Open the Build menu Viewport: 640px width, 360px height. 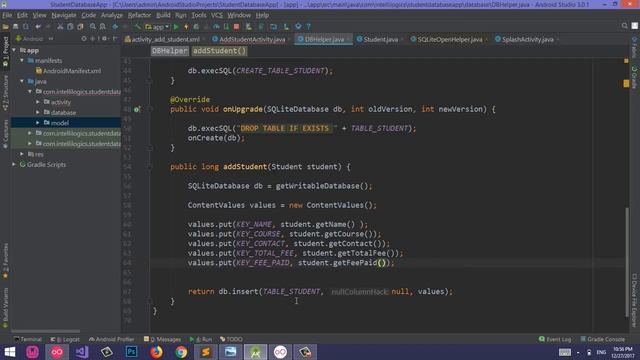pyautogui.click(x=163, y=15)
